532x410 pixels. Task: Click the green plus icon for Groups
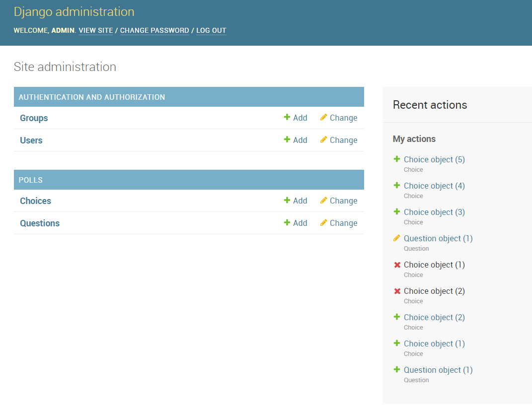[287, 117]
